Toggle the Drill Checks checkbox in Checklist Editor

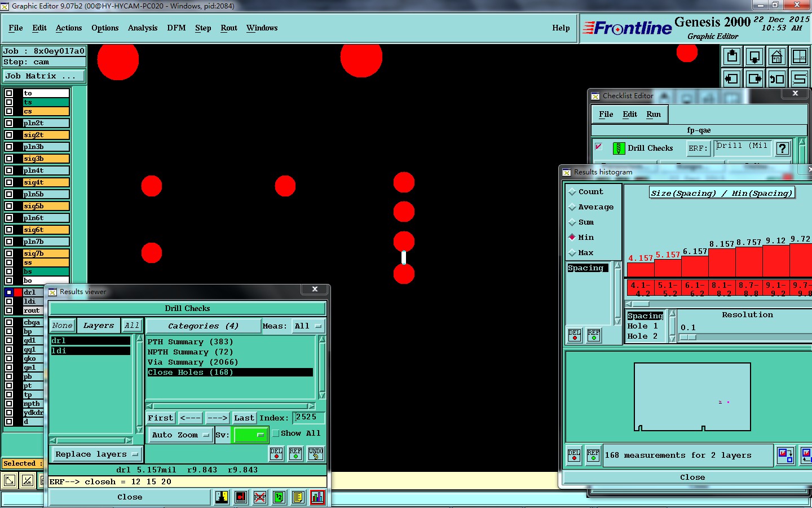point(598,147)
